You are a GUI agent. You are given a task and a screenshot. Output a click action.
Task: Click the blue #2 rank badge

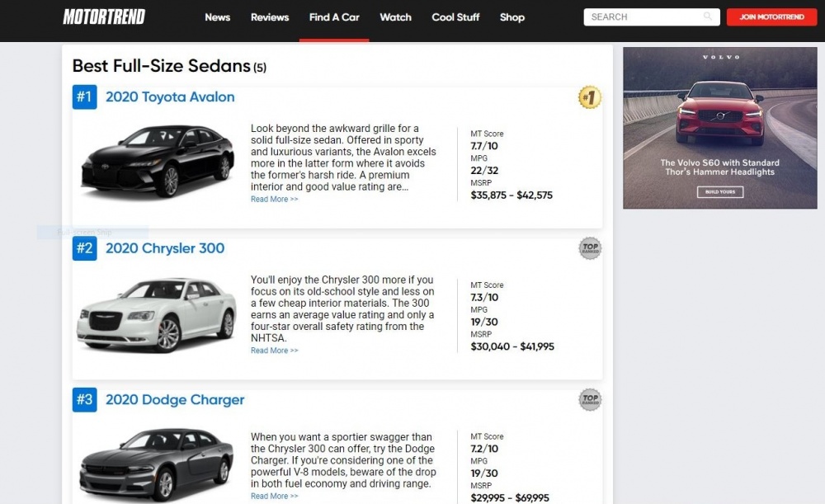(84, 248)
